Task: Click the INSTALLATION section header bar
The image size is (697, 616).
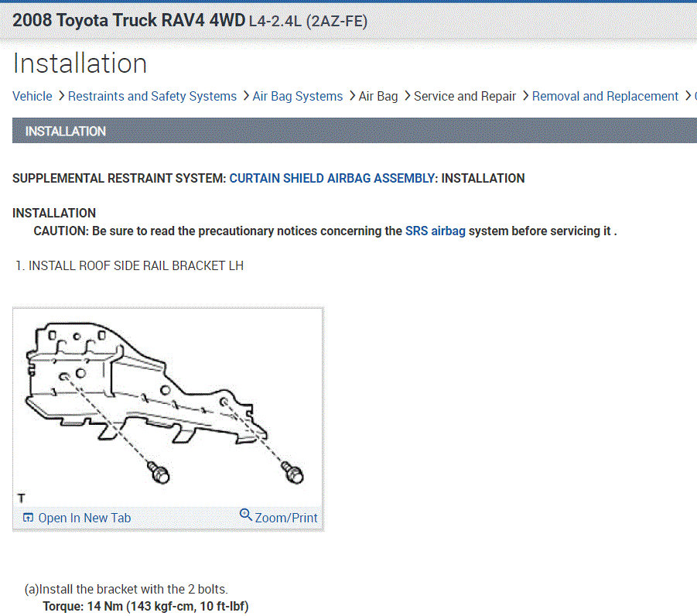Action: (x=354, y=131)
